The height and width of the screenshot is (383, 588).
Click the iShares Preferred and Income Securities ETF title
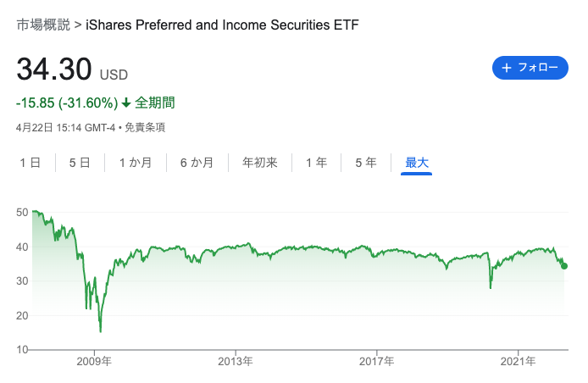222,25
